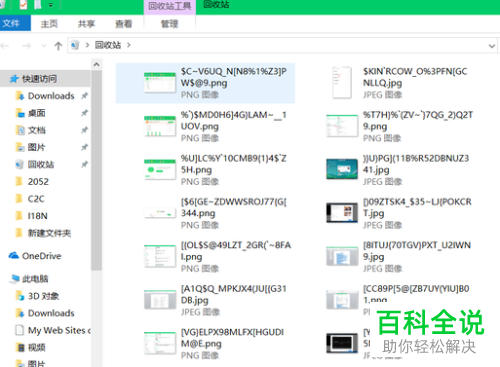Click the pin icon next to 文档

pos(85,130)
